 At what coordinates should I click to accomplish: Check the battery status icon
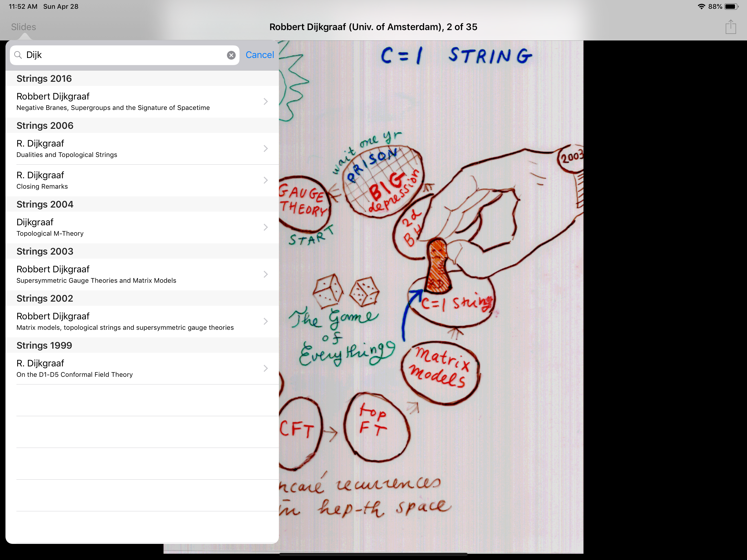[x=731, y=6]
